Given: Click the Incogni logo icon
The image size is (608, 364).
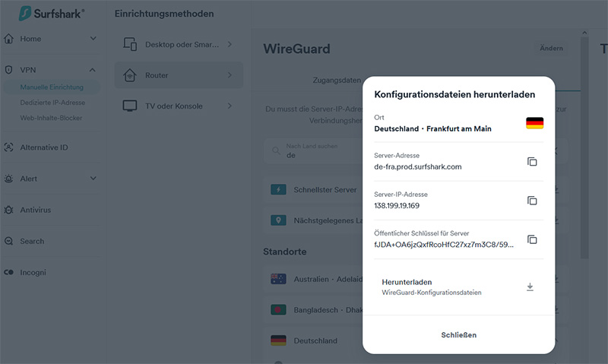Looking at the screenshot, I should (x=8, y=272).
